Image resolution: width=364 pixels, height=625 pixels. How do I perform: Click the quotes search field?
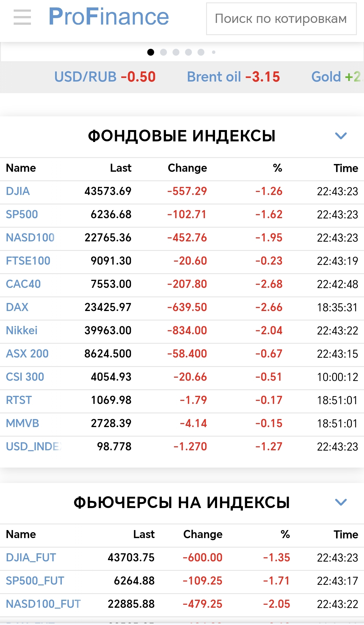[x=281, y=19]
